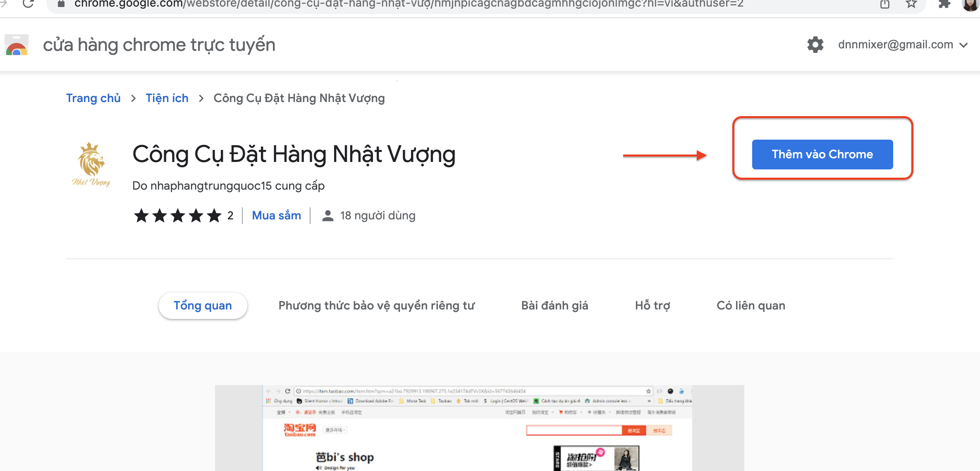Open the Mua sắm category link

(276, 216)
